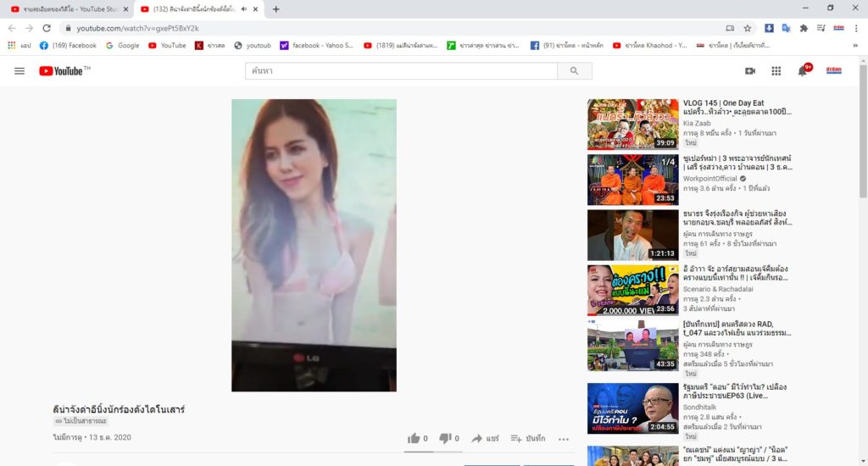This screenshot has height=466, width=868.
Task: Open the youtoub bookmark
Action: click(x=253, y=46)
